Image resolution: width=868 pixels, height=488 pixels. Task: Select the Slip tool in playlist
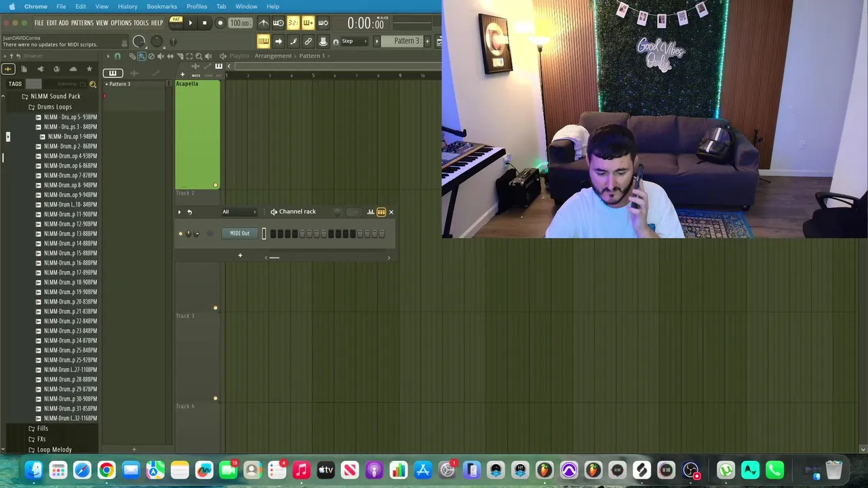coord(170,56)
